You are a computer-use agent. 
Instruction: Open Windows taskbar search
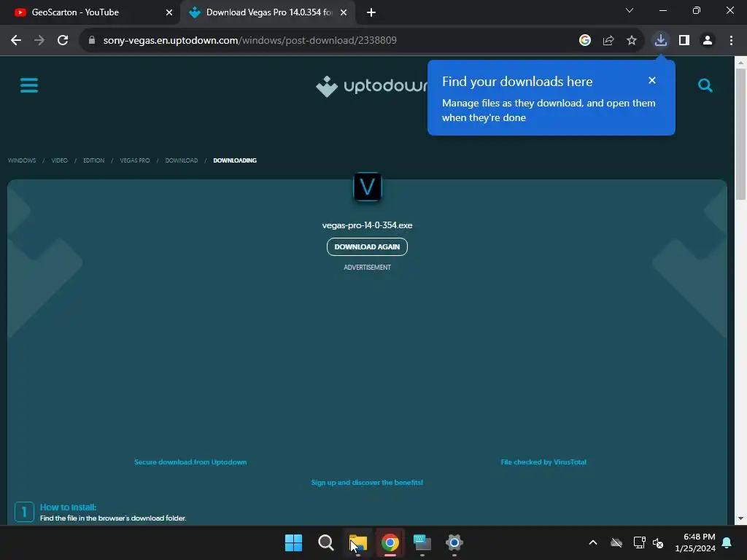click(x=326, y=542)
